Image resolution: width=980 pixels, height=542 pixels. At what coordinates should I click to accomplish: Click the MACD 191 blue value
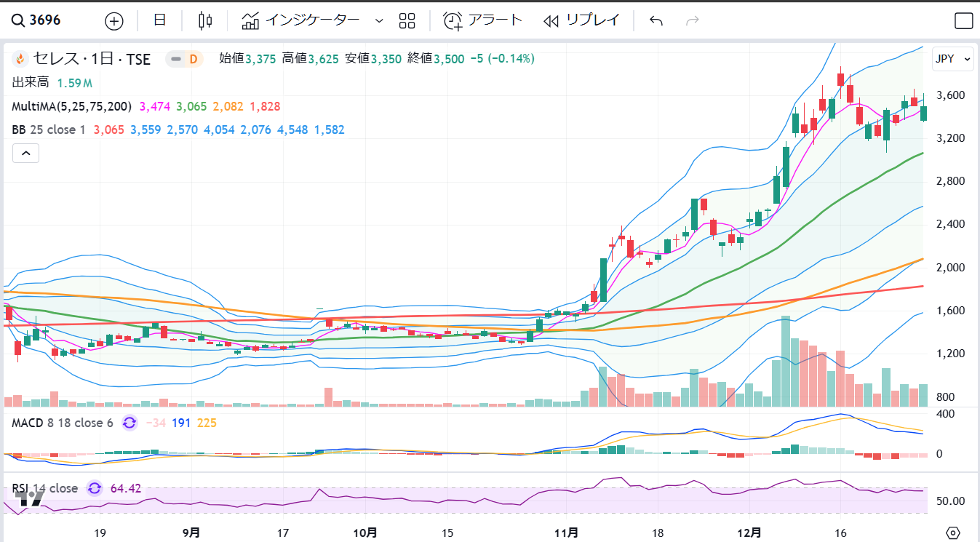(x=180, y=423)
